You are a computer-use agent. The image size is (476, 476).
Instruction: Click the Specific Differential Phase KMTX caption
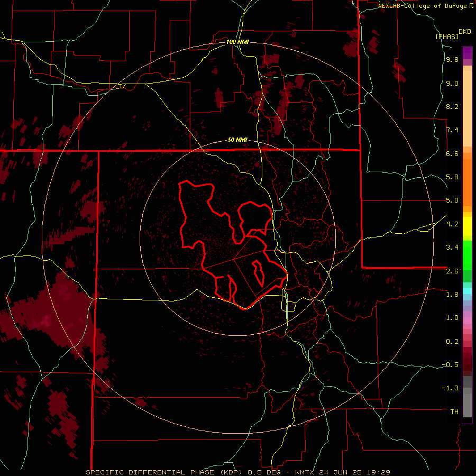pos(237,472)
